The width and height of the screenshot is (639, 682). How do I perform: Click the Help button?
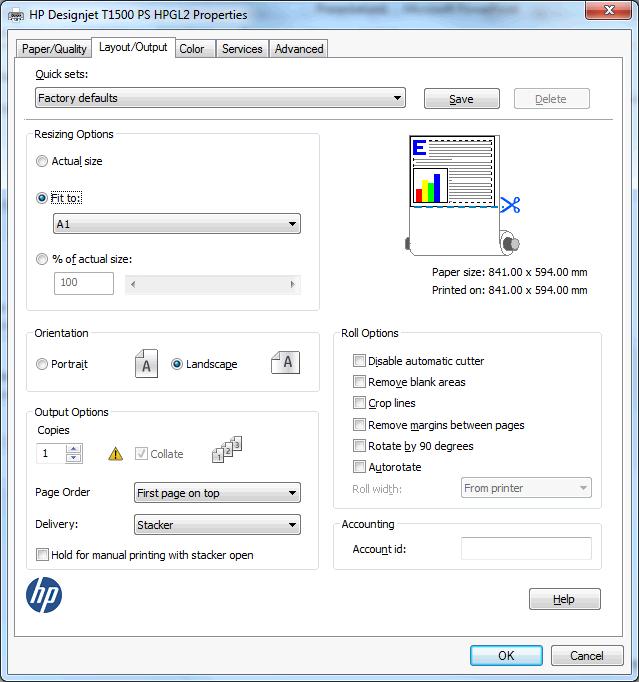point(565,599)
